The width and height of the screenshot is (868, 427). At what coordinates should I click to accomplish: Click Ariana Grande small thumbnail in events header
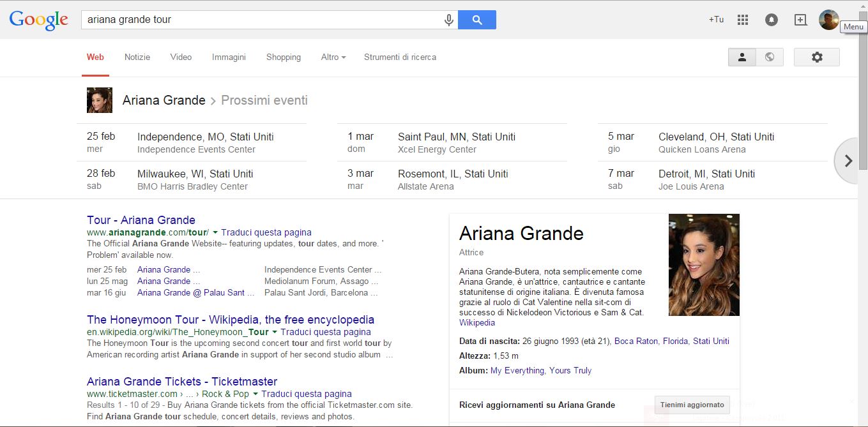click(100, 100)
